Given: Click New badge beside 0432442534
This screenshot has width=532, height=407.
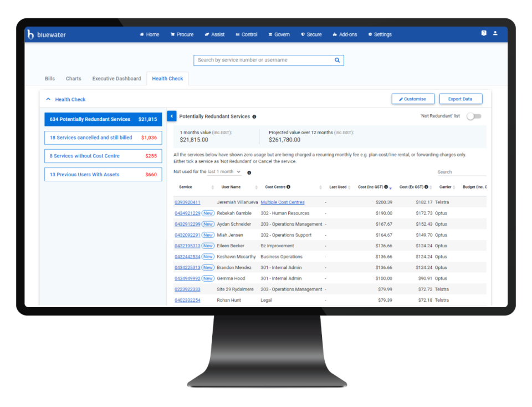Looking at the screenshot, I should click(x=208, y=257).
